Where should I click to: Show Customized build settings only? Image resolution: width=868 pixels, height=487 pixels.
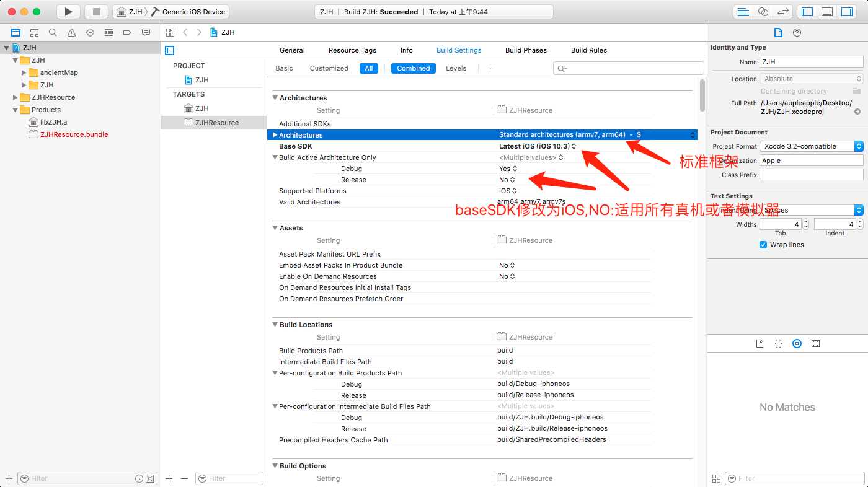tap(329, 68)
